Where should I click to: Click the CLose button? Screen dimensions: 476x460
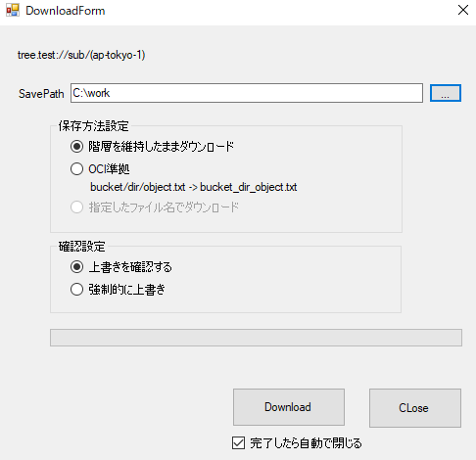[415, 408]
